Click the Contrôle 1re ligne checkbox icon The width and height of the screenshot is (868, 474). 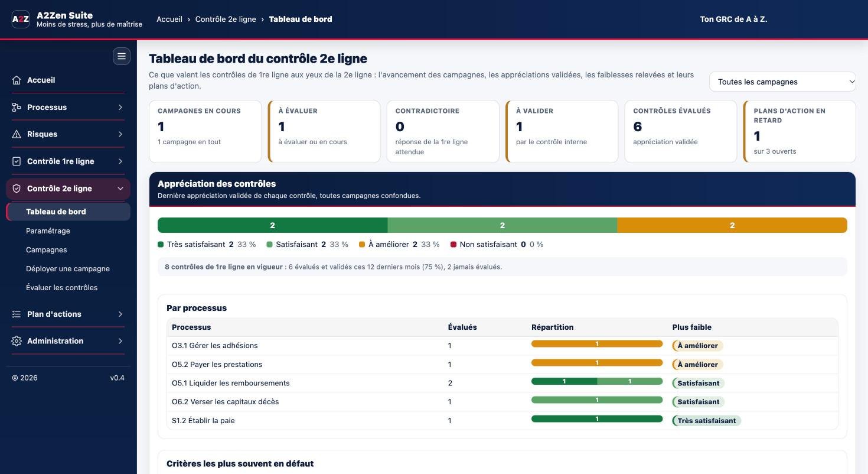click(x=17, y=161)
